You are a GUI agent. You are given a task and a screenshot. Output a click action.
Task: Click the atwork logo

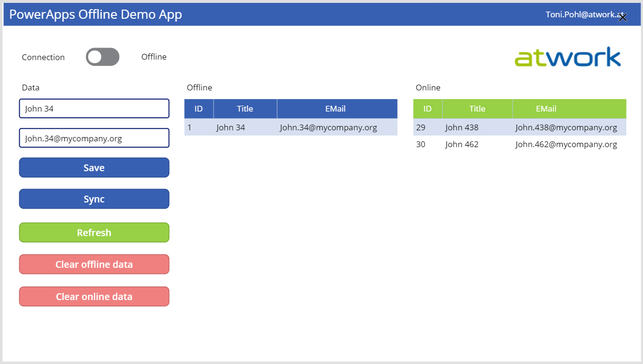[568, 57]
